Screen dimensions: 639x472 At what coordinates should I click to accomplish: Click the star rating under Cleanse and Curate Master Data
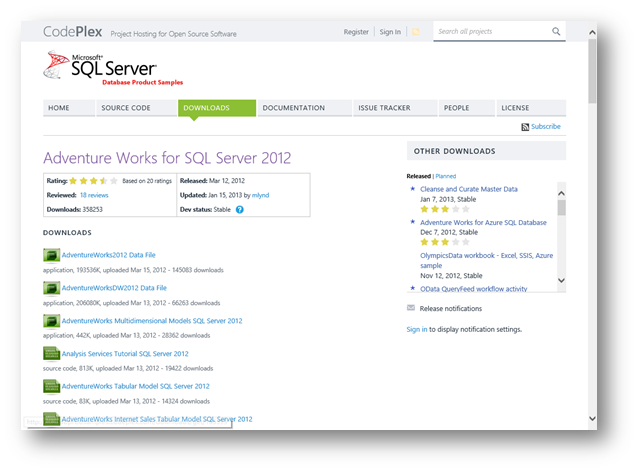445,209
